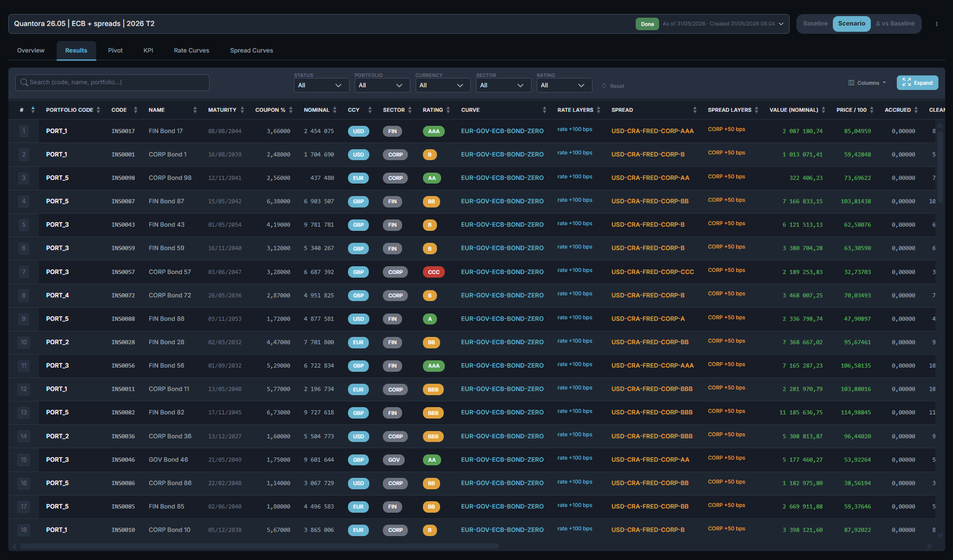Toggle the Δ vs Baseline view
The width and height of the screenshot is (953, 560).
895,23
